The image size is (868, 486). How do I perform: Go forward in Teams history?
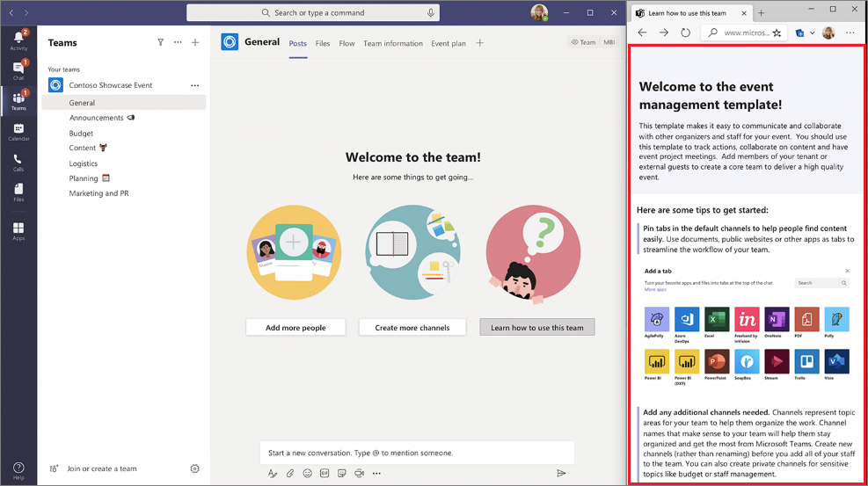tap(26, 12)
